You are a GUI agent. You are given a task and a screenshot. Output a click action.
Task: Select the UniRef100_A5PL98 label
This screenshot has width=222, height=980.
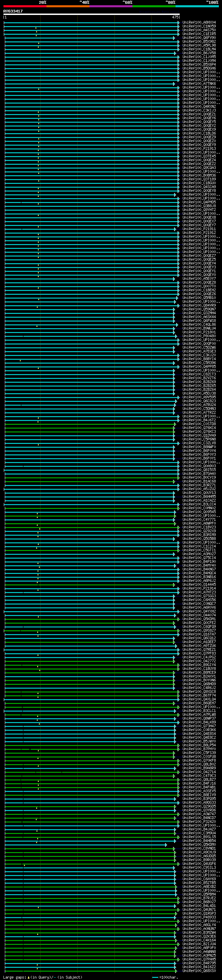pos(199,45)
